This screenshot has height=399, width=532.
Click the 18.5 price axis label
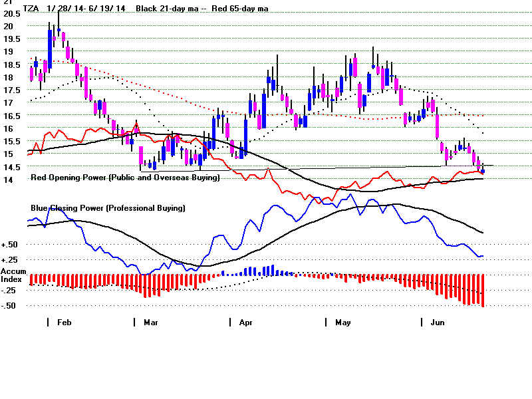12,65
